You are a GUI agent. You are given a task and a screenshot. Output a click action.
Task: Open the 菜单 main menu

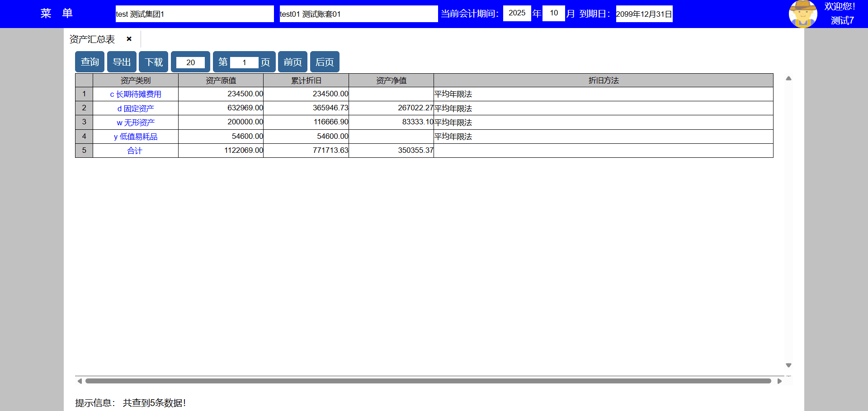(57, 14)
